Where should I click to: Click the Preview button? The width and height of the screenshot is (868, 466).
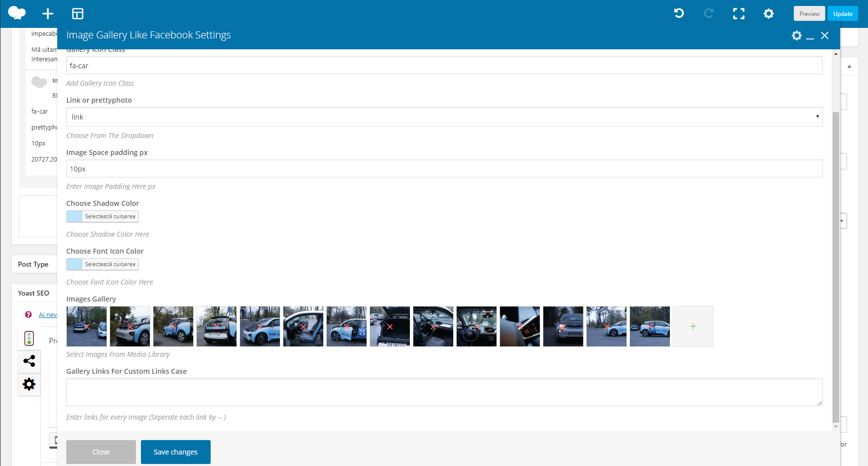[809, 13]
